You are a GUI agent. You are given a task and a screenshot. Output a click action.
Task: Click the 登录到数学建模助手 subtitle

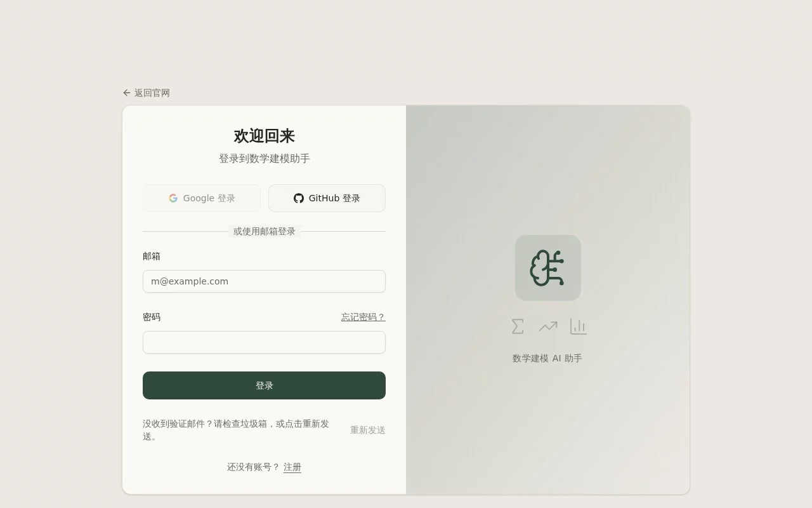pos(264,159)
